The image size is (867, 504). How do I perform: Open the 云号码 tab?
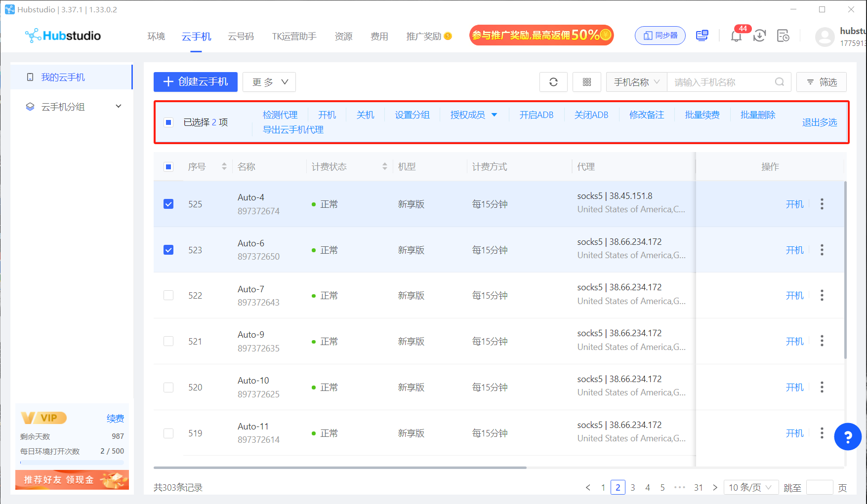[241, 37]
